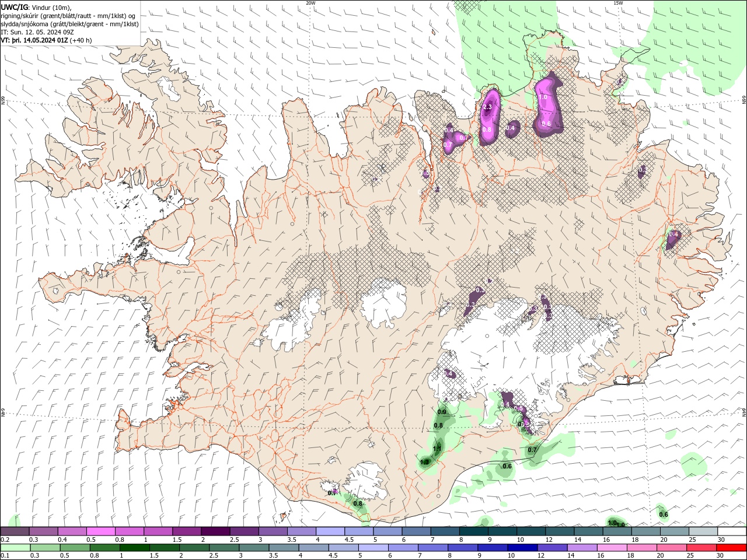Choose the red-pink swatch labelled 25 in rain legend
The image size is (747, 560).
(x=701, y=548)
